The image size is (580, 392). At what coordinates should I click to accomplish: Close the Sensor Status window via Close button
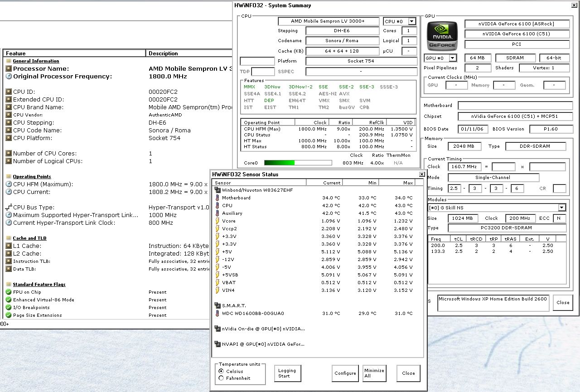tap(408, 373)
